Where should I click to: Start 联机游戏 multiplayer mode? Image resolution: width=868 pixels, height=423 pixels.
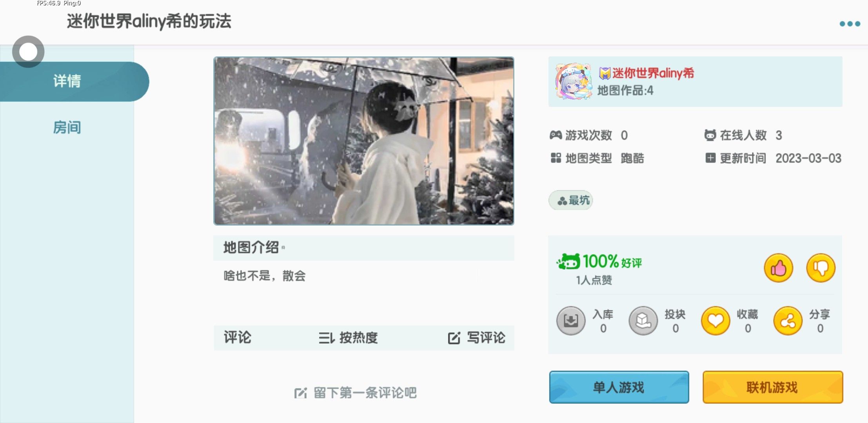[x=773, y=387]
